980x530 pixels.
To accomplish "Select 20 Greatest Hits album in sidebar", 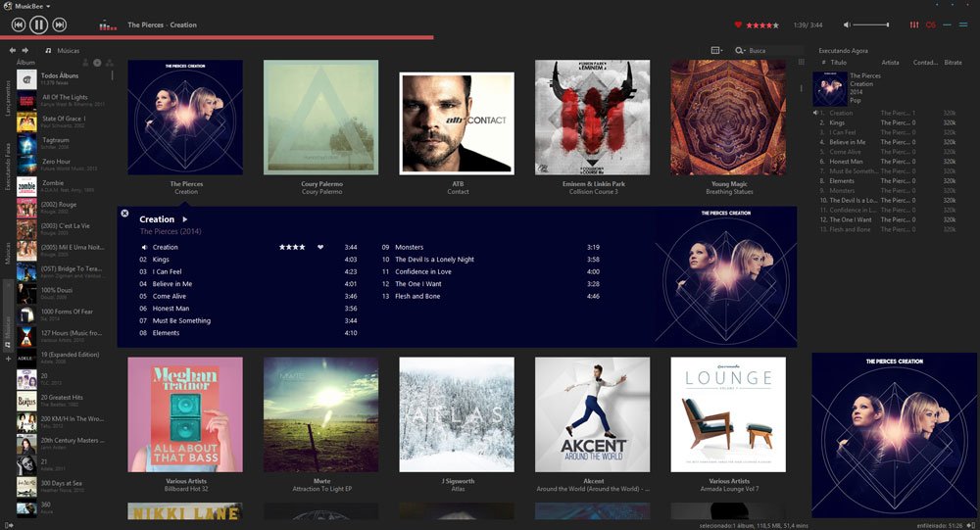I will pos(63,400).
